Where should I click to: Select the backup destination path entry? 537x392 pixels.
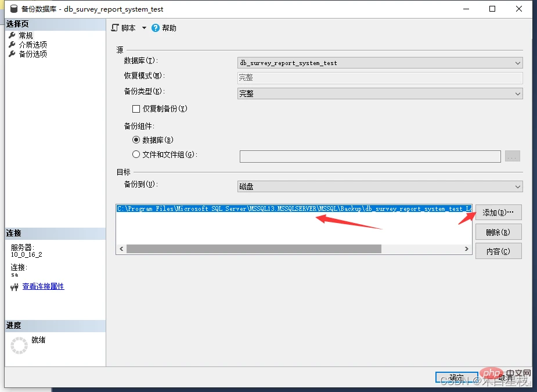(x=294, y=208)
